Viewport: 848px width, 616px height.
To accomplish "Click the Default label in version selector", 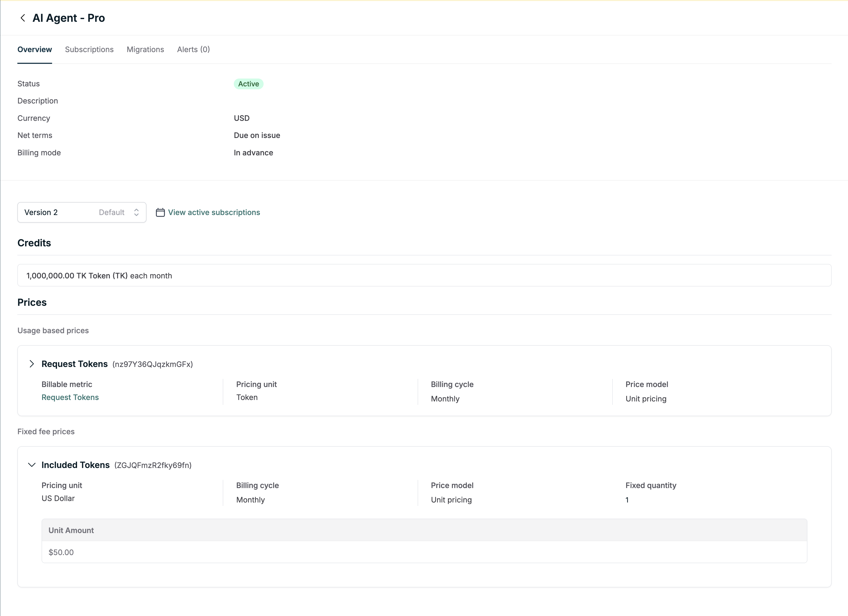I will (x=112, y=212).
